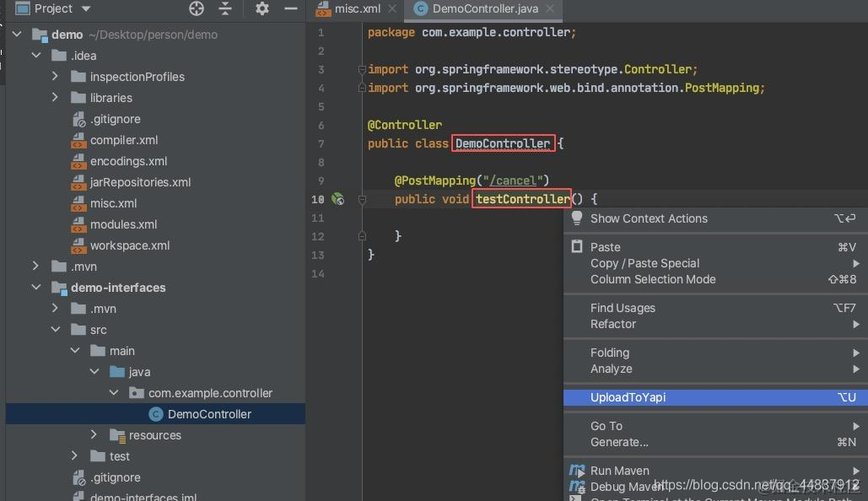Close the misc.xml tab
The width and height of the screenshot is (868, 501).
tap(392, 9)
